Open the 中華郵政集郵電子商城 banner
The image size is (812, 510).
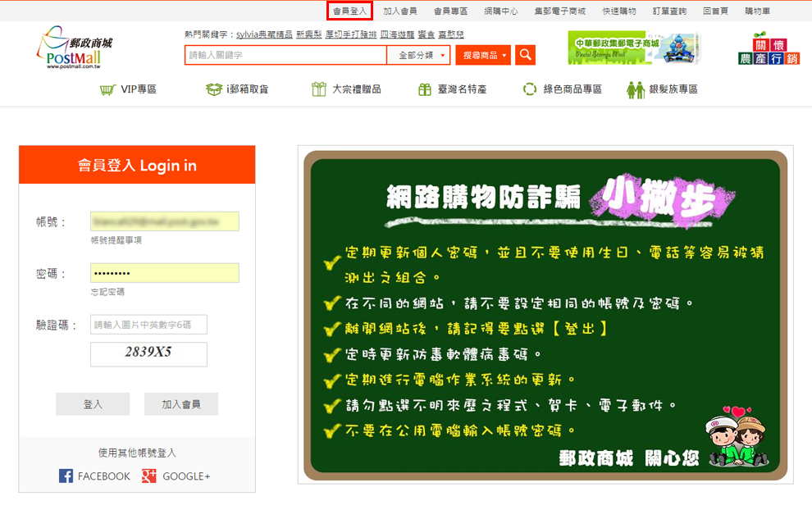[634, 48]
